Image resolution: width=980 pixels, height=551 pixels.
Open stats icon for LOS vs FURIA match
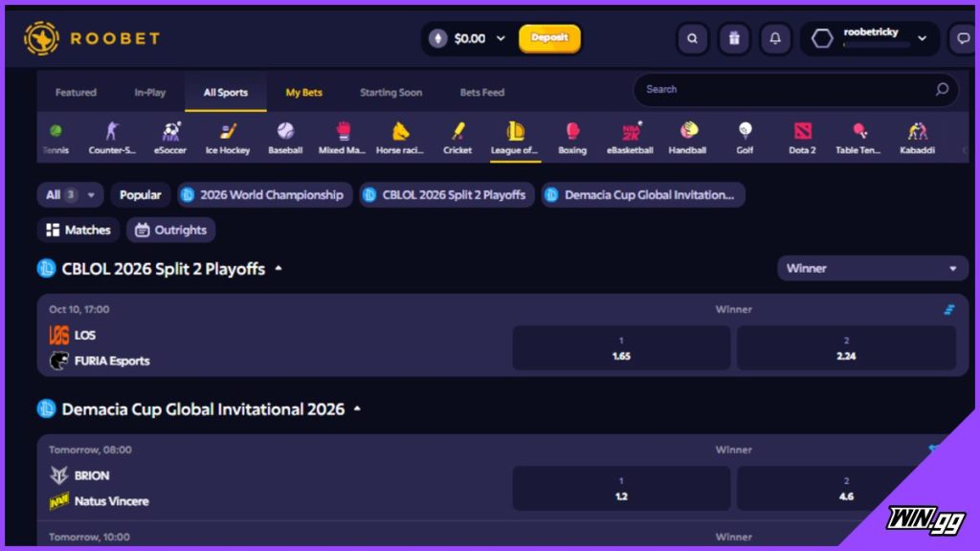click(x=949, y=310)
